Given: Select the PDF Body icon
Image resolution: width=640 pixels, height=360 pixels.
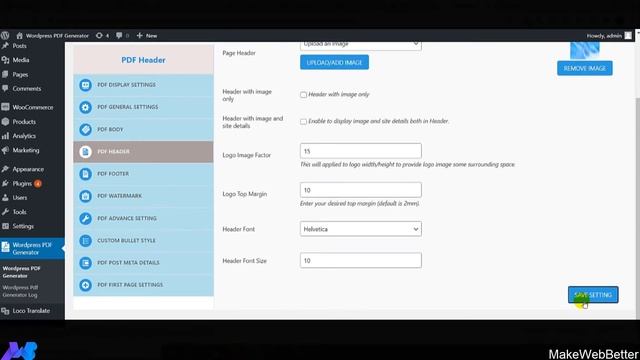Looking at the screenshot, I should click(85, 129).
